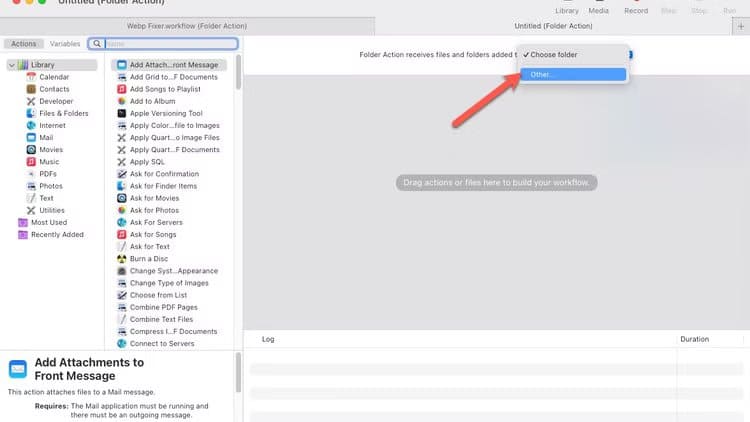
Task: Select Apply Quartz Filter to PDF Documents action
Action: [x=169, y=150]
